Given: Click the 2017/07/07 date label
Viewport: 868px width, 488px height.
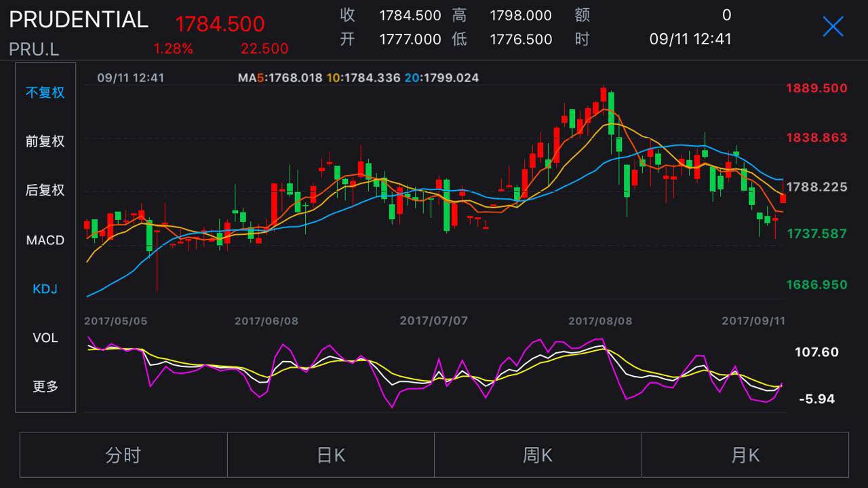Looking at the screenshot, I should point(434,320).
